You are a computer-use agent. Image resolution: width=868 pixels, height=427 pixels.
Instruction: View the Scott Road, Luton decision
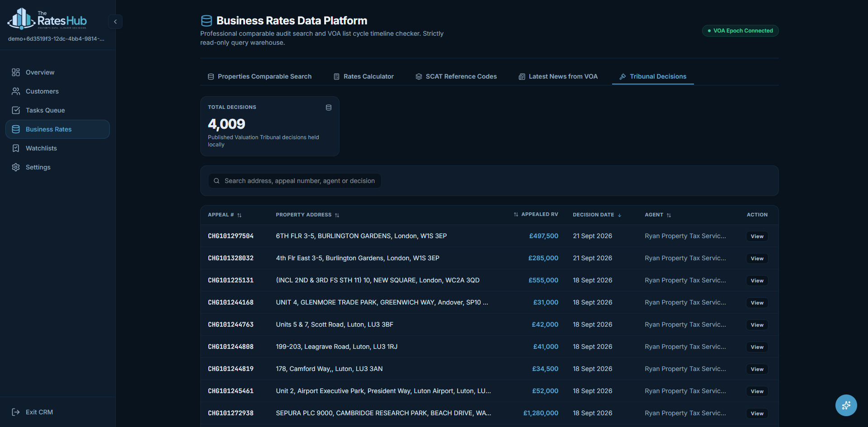pos(757,325)
